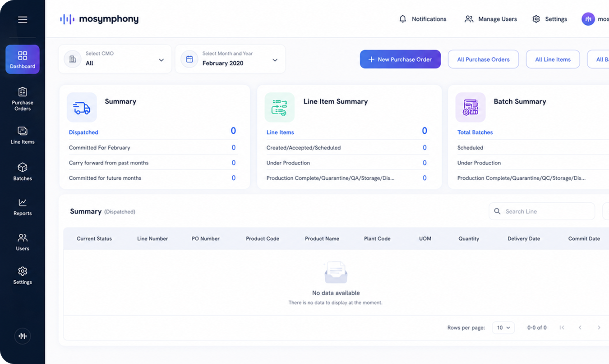Sort by PO Number column header

coord(206,239)
